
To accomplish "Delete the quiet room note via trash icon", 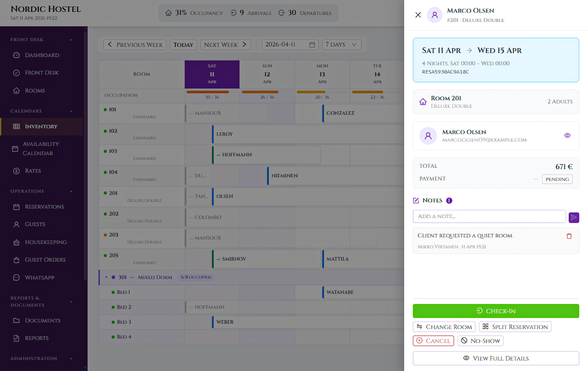I will click(569, 236).
